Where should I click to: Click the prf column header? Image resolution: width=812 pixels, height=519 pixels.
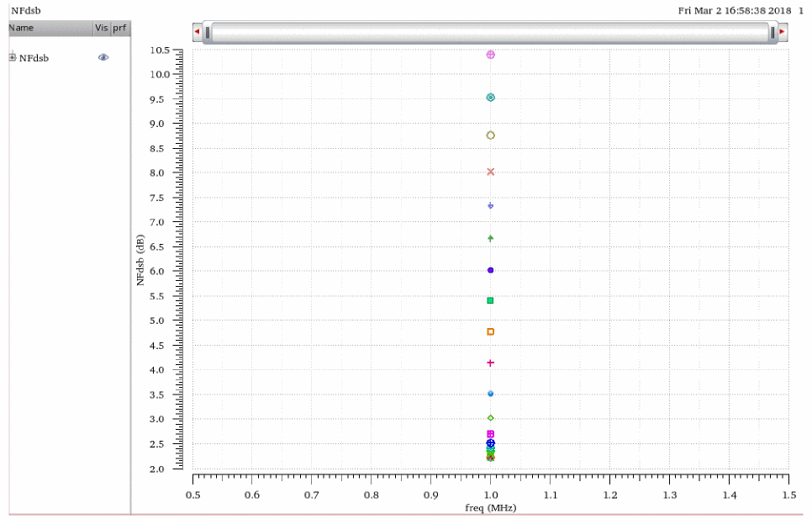(x=121, y=28)
